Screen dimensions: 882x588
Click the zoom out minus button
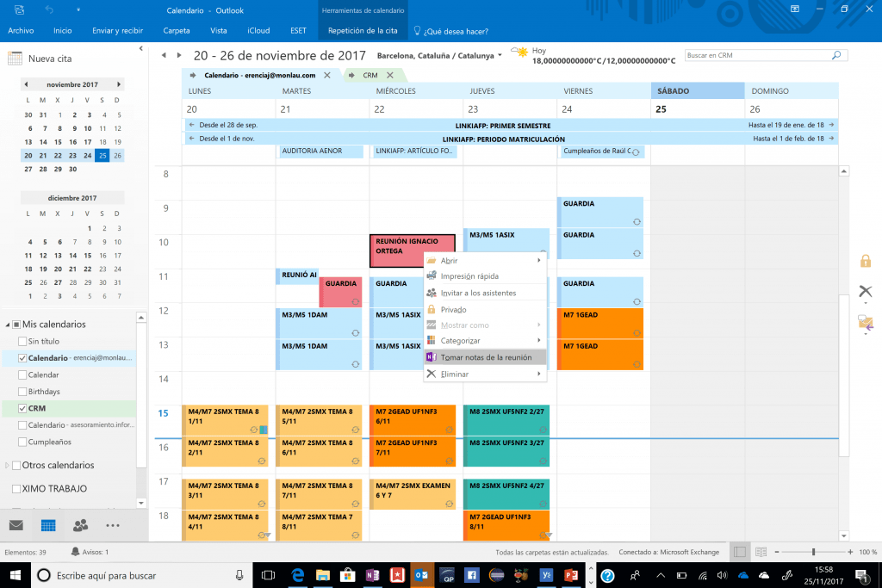[x=777, y=552]
